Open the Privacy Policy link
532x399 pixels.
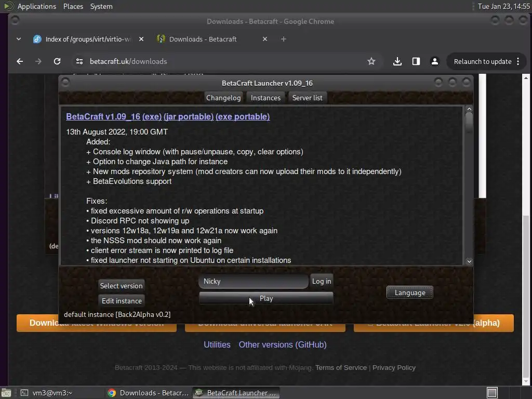[394, 367]
